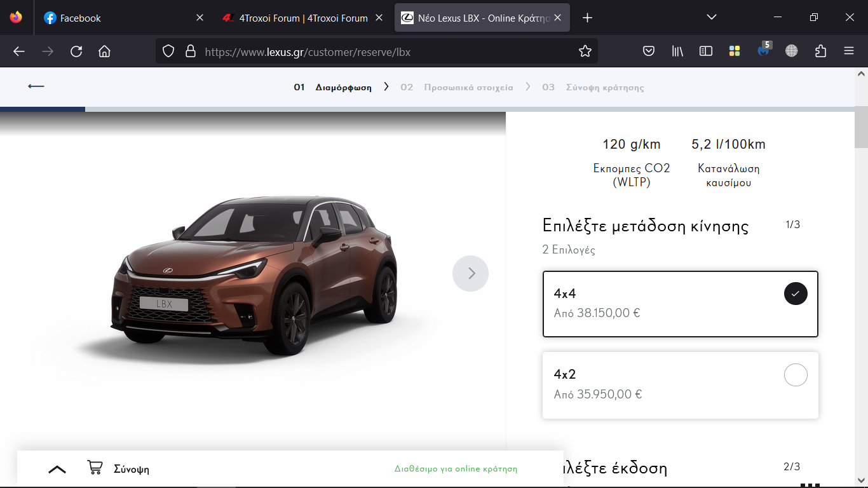Click the page vertical scrollbar
The image size is (868, 488).
[x=861, y=126]
